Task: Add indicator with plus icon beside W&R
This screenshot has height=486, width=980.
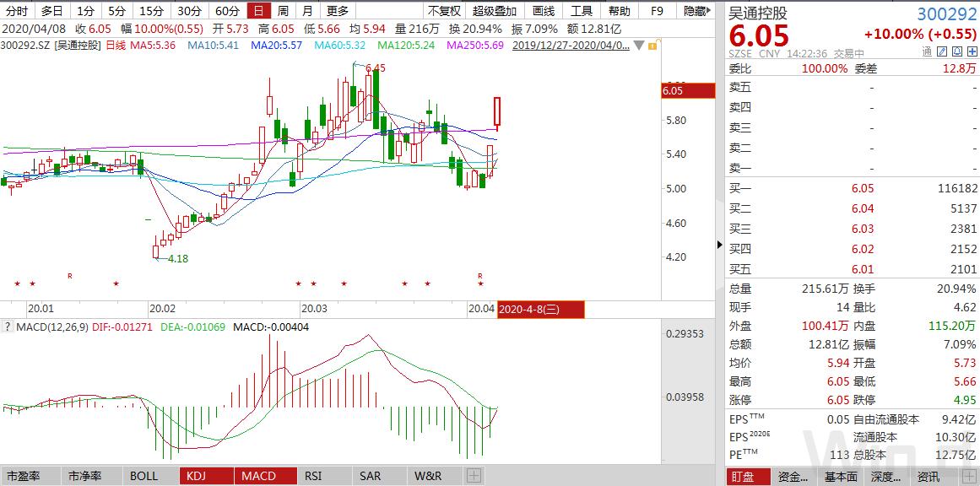Action: click(x=474, y=476)
